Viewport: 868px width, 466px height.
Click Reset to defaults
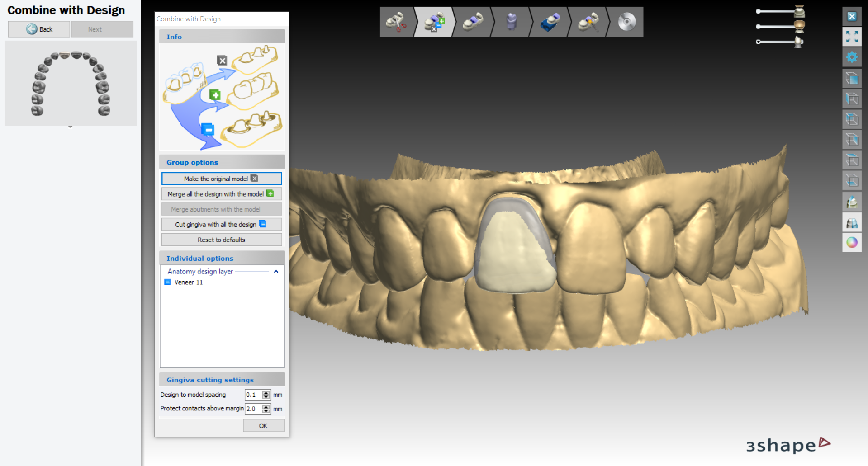pyautogui.click(x=222, y=240)
